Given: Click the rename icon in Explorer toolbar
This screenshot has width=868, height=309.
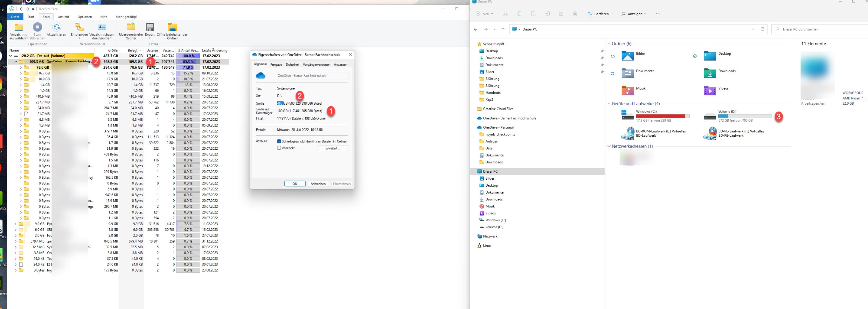Looking at the screenshot, I should click(547, 14).
